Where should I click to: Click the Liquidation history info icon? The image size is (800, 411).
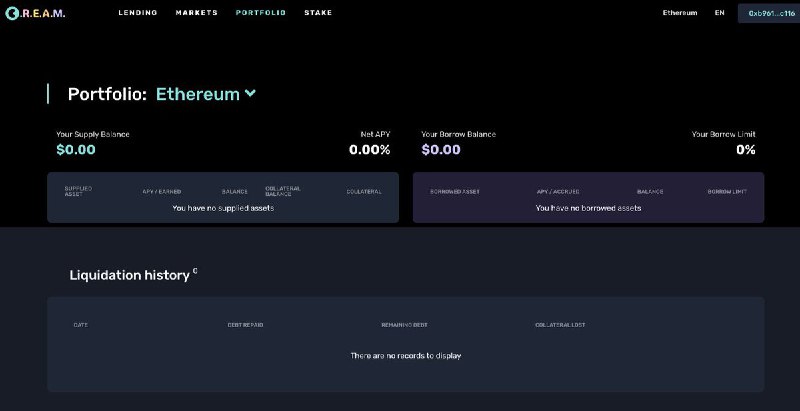(195, 271)
